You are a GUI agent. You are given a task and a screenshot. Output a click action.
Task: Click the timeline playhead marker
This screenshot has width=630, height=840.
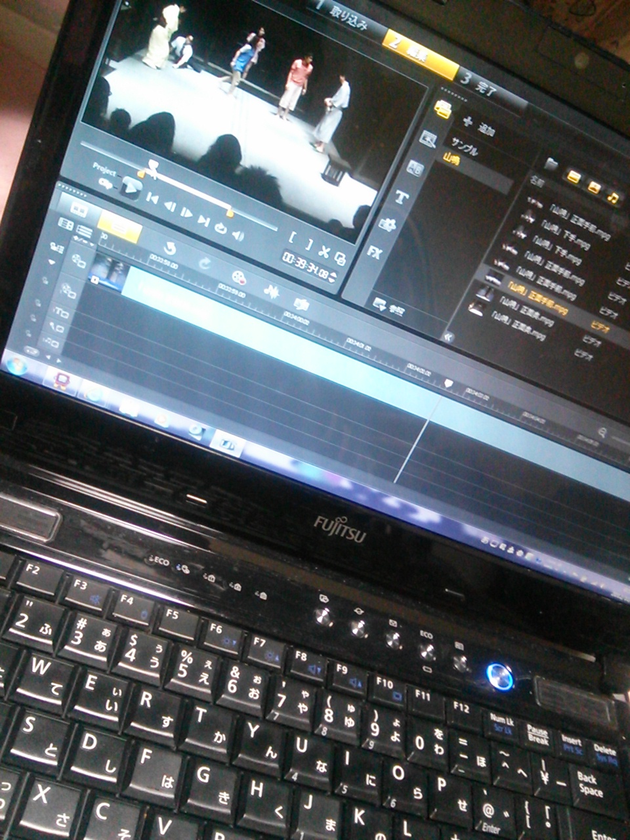coord(449,383)
